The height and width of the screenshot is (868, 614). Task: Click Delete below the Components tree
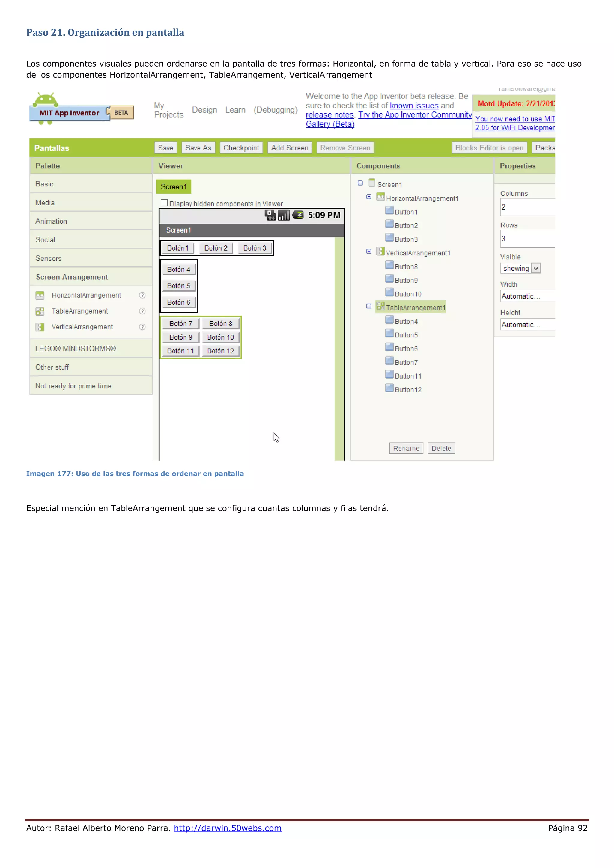pos(441,448)
